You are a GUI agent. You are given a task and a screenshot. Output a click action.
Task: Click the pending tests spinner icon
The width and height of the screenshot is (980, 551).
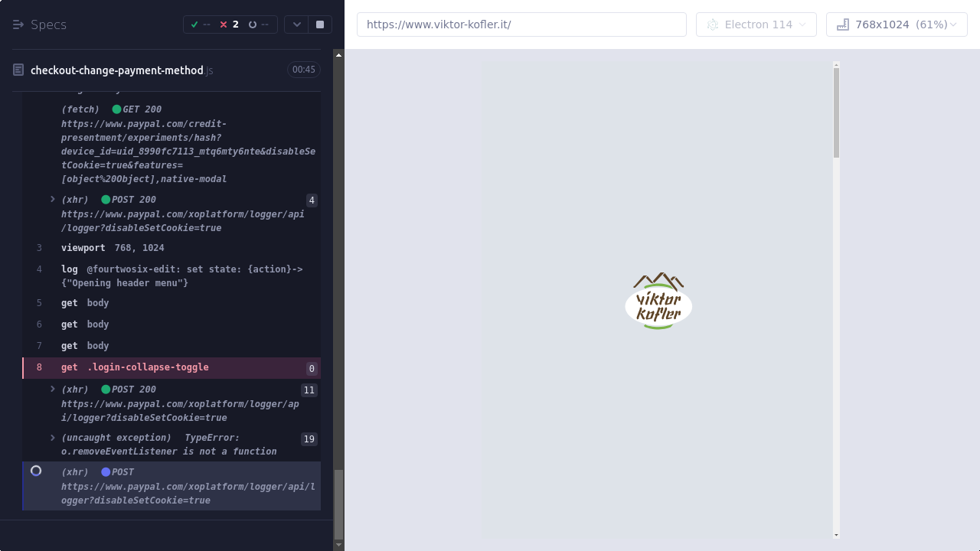click(x=253, y=24)
